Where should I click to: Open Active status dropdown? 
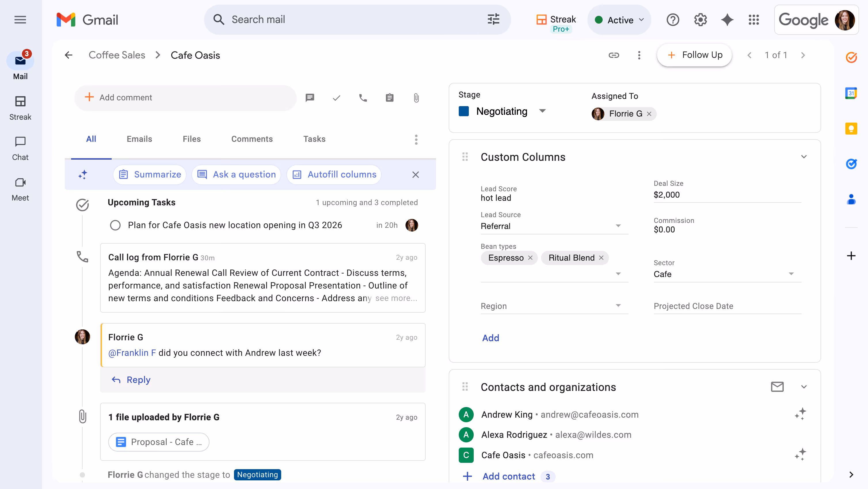619,20
